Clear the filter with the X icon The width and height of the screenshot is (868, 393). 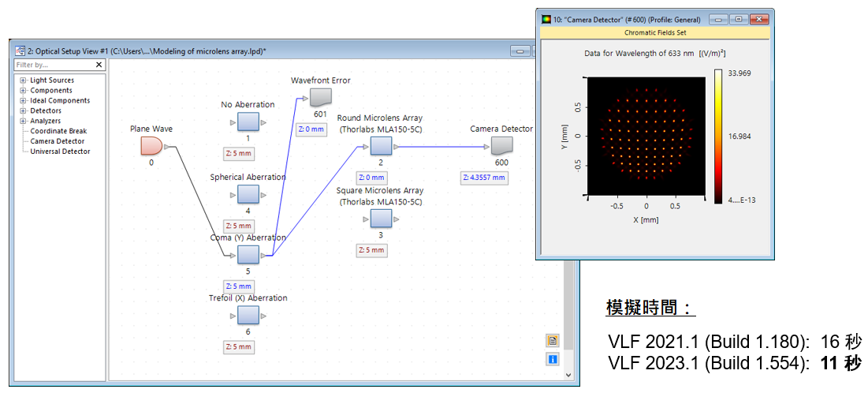pyautogui.click(x=99, y=65)
